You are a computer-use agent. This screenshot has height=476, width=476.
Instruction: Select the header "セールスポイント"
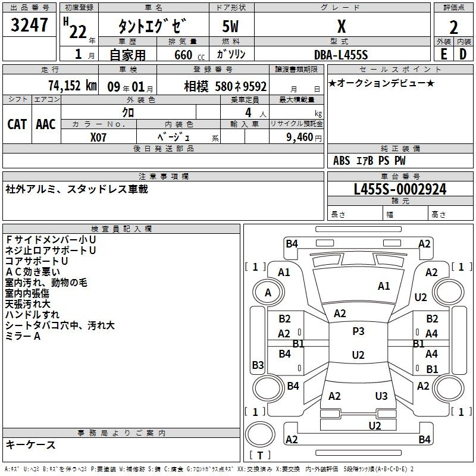pyautogui.click(x=400, y=69)
